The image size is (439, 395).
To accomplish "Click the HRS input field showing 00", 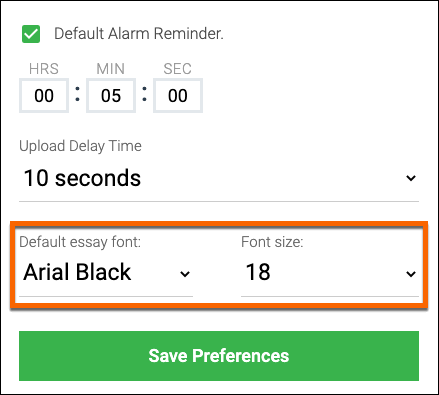I will point(44,96).
